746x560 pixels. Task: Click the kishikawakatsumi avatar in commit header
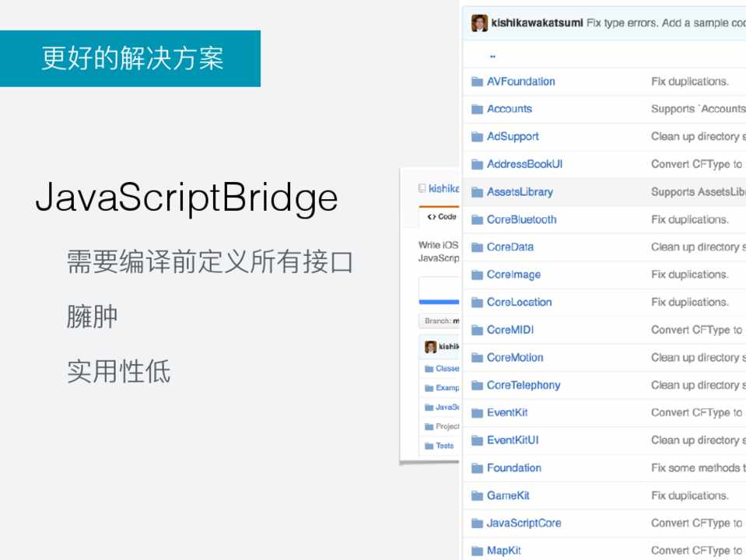click(479, 23)
